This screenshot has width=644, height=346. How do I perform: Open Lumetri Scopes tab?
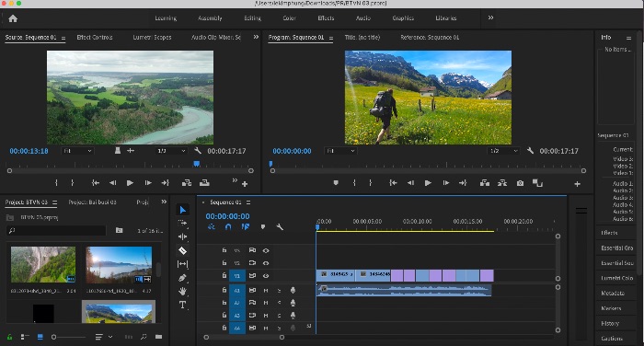[x=152, y=37]
